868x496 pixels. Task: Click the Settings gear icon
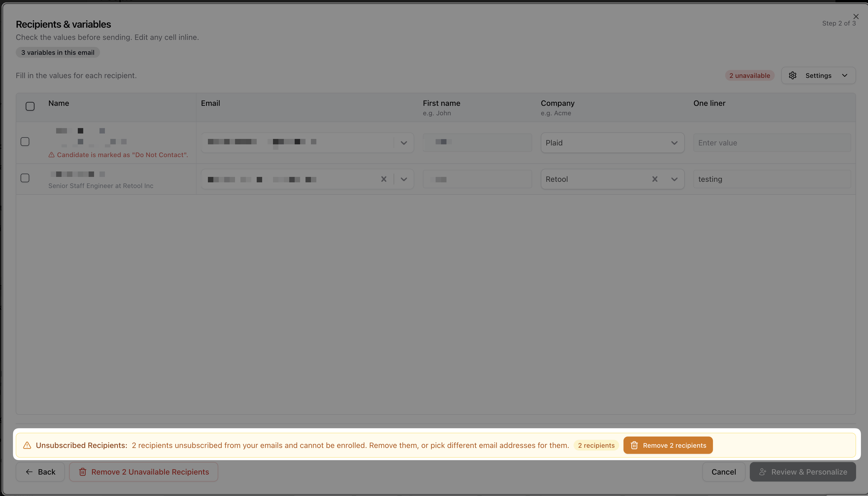(792, 75)
